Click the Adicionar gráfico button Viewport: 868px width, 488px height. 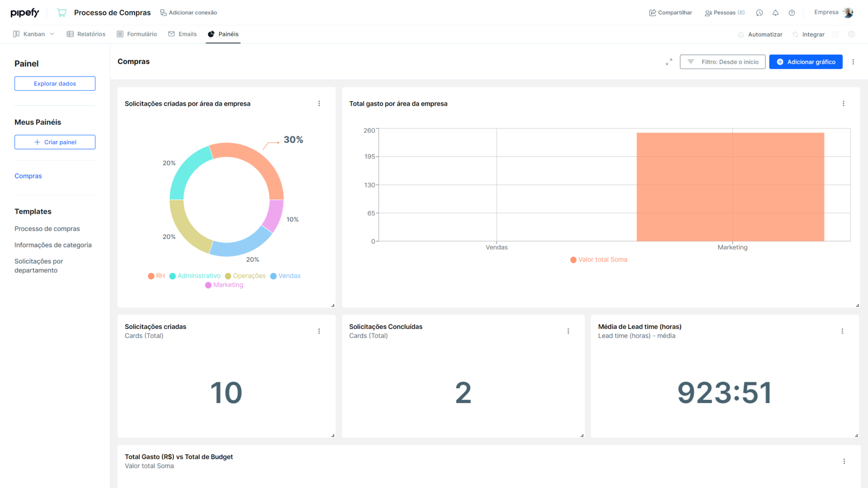(x=806, y=62)
